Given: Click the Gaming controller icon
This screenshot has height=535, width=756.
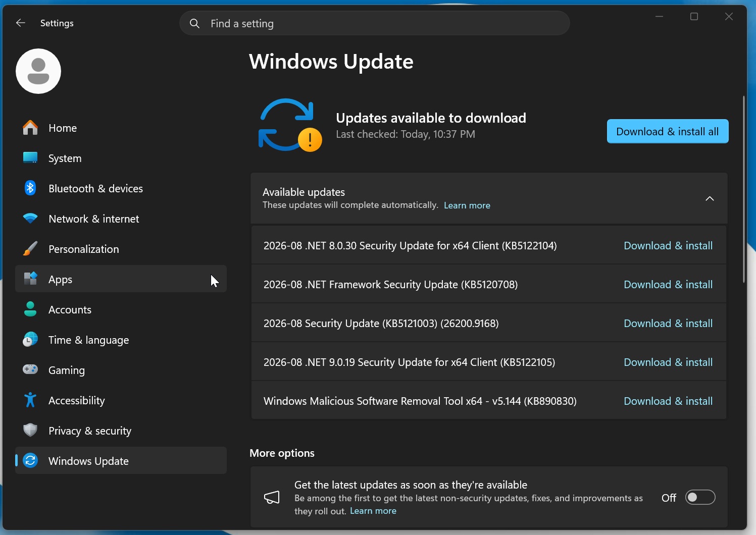Looking at the screenshot, I should click(x=30, y=369).
